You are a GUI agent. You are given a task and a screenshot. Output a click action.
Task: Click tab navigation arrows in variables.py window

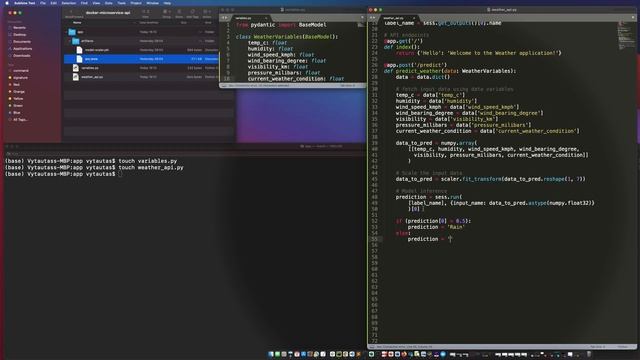click(x=224, y=18)
